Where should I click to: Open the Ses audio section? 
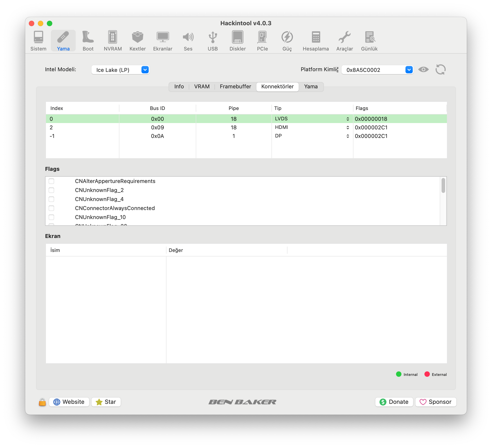click(188, 41)
